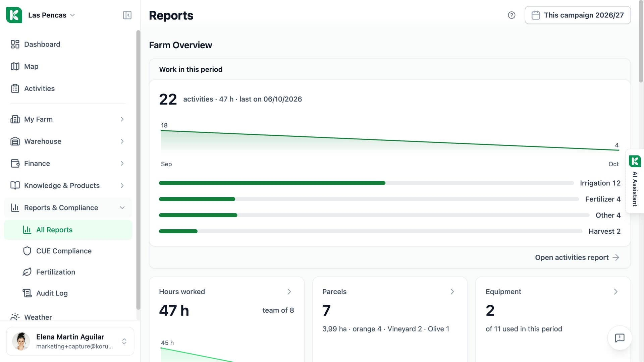The image size is (644, 362).
Task: Click the sidebar vertical scrollbar
Action: click(x=138, y=170)
